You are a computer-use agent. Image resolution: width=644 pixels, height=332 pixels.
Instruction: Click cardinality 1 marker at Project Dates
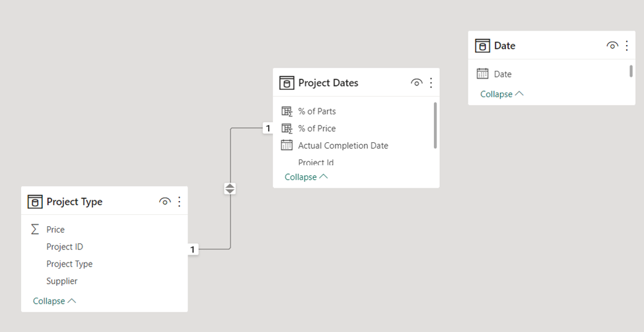[268, 128]
